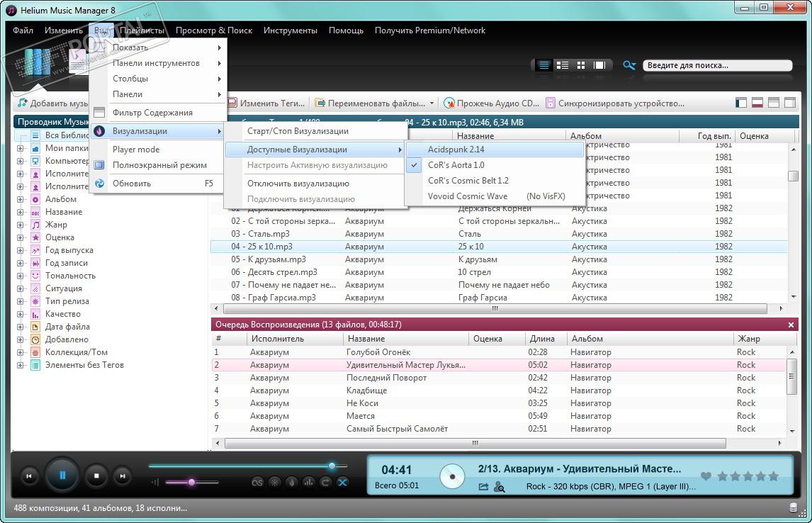The image size is (812, 523).
Task: Open the Инструменты menu
Action: tap(290, 30)
